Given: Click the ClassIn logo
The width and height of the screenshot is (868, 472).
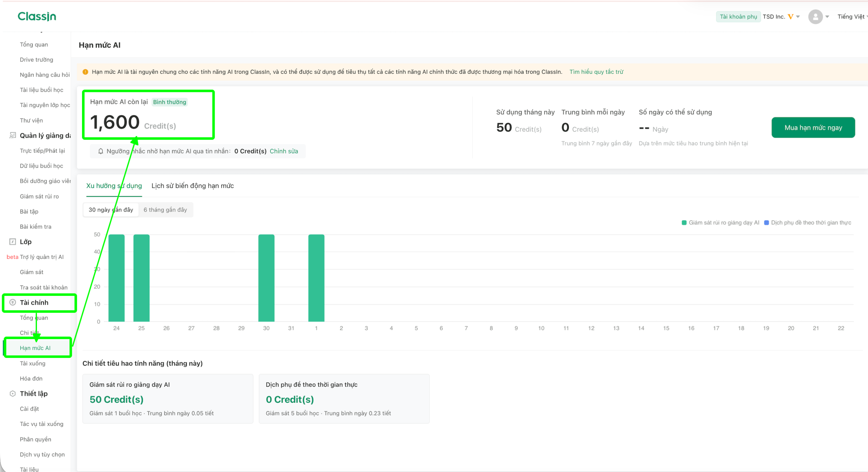Looking at the screenshot, I should click(x=37, y=16).
